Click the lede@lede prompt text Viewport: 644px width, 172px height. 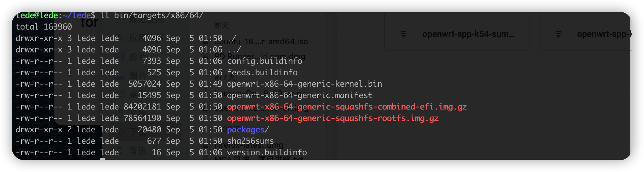click(37, 15)
